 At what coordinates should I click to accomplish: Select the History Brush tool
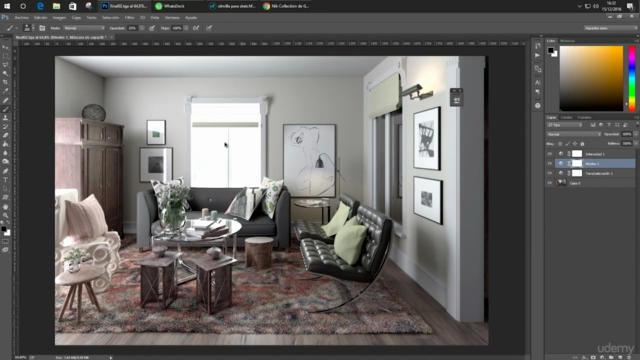pyautogui.click(x=6, y=127)
